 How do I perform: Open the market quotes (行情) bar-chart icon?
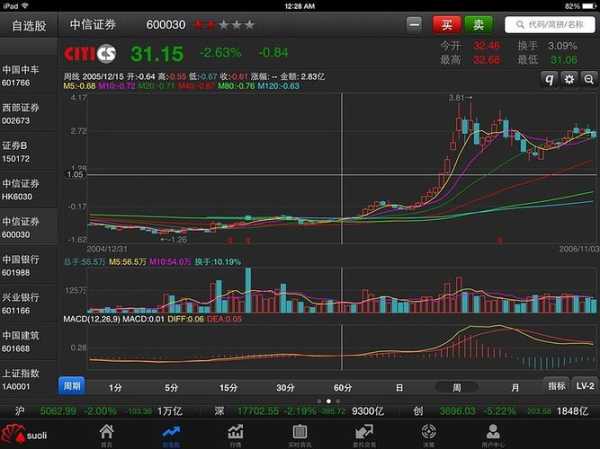click(236, 433)
